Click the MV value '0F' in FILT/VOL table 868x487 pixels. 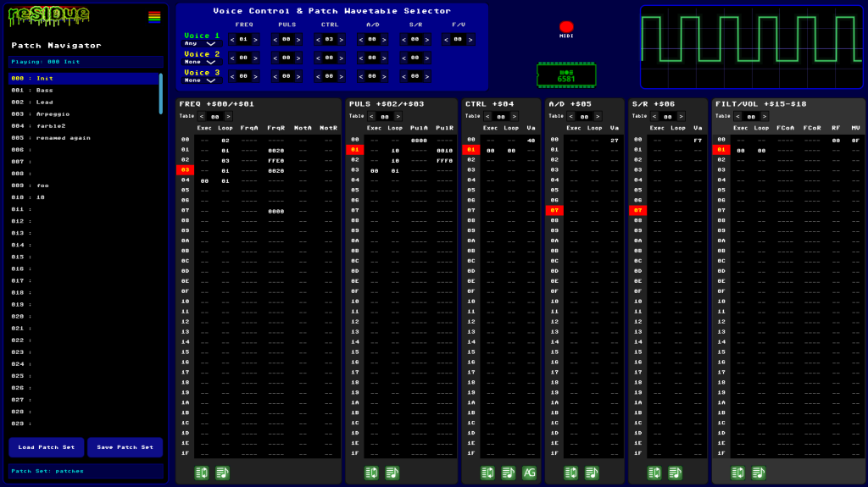point(856,141)
